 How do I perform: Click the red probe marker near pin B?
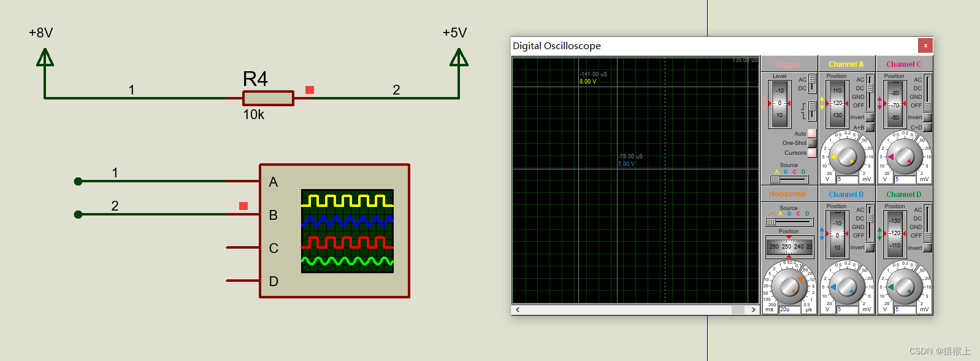click(243, 206)
